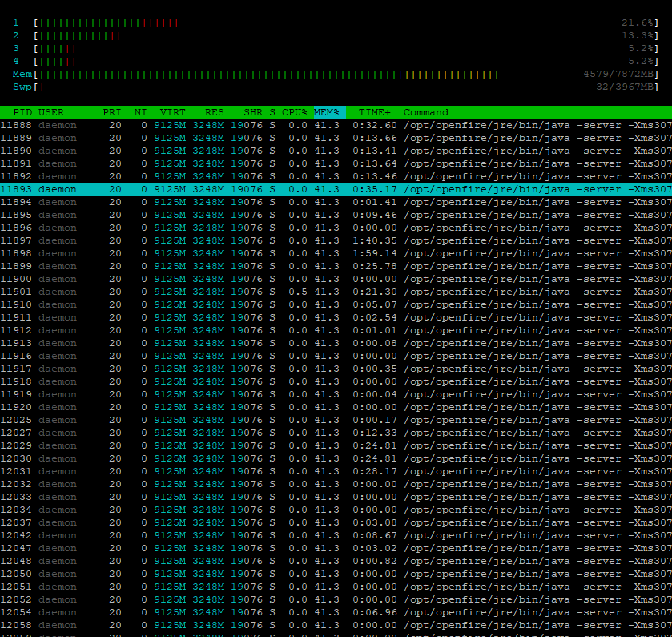Click the 21.6% CPU 1 percentage
The width and height of the screenshot is (672, 637).
click(638, 22)
